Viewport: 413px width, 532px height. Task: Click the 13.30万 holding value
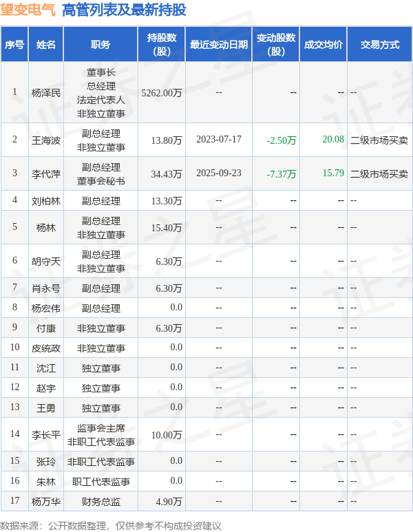click(167, 201)
